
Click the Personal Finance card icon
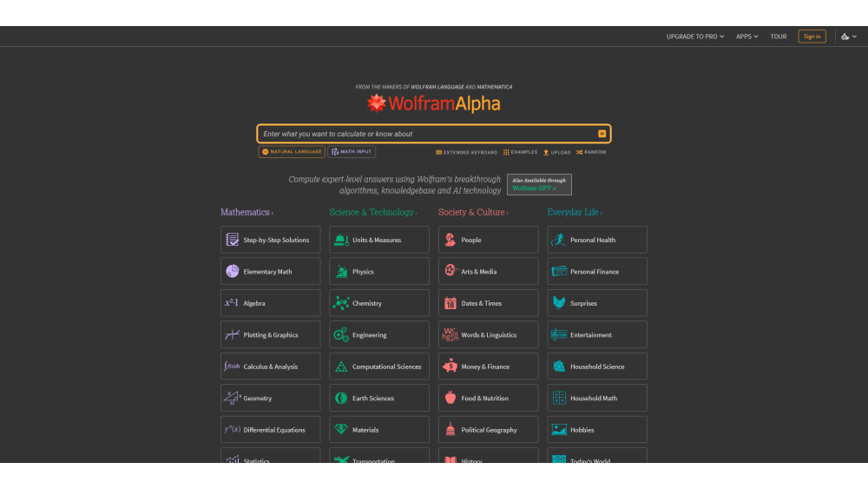pos(559,271)
